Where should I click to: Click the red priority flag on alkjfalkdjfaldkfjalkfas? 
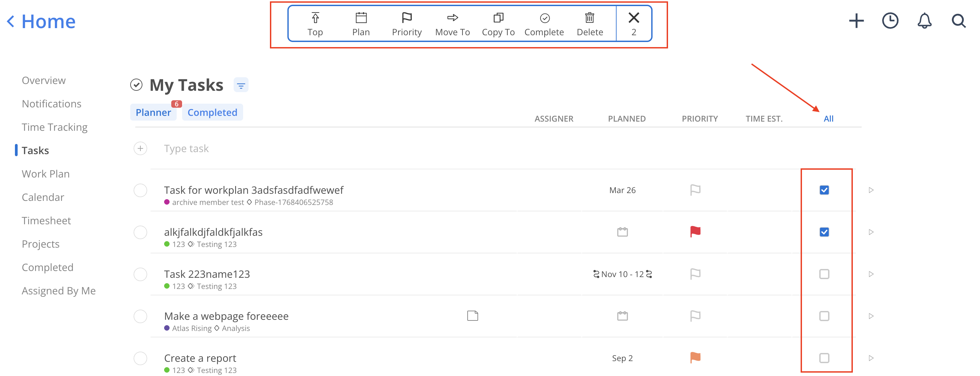pyautogui.click(x=695, y=232)
